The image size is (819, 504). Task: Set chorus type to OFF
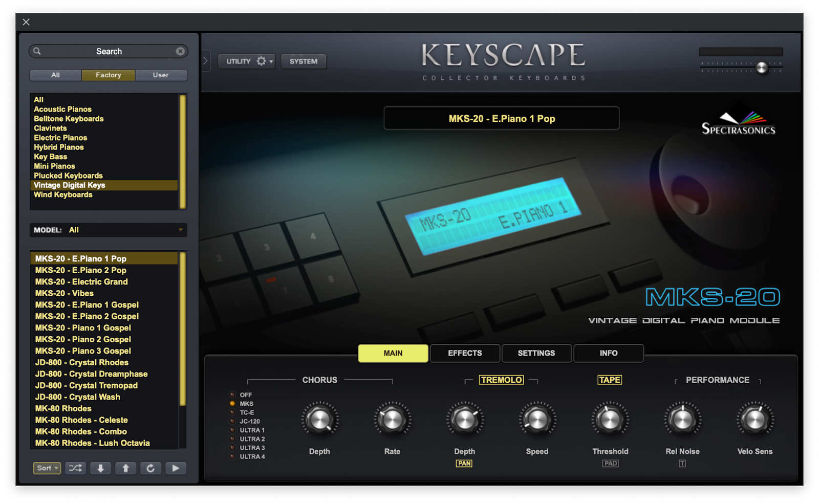(232, 395)
